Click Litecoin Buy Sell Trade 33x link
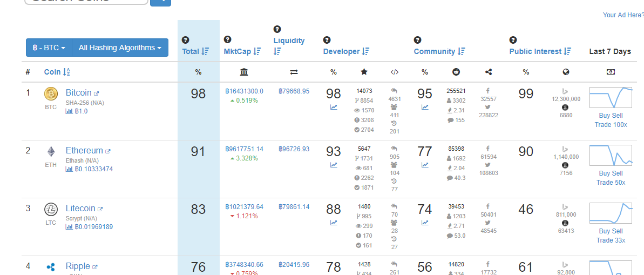Image resolution: width=644 pixels, height=275 pixels. [611, 236]
